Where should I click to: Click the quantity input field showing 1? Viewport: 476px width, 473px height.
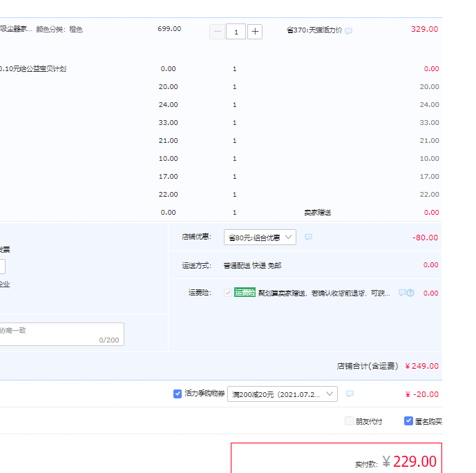(236, 32)
